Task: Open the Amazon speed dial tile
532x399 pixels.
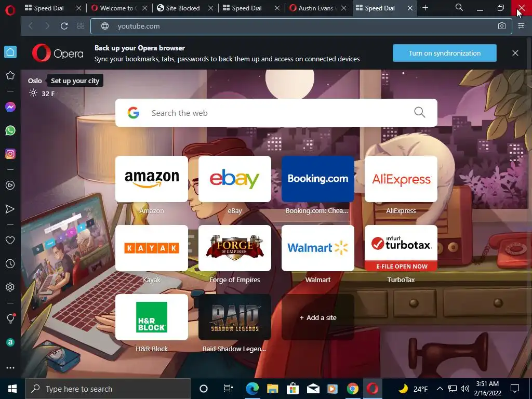Action: click(x=152, y=179)
